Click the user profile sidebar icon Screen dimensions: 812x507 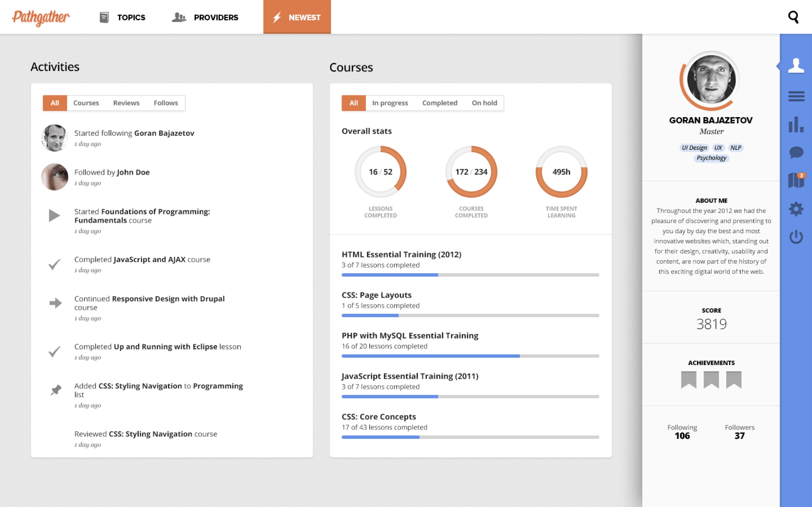[796, 66]
